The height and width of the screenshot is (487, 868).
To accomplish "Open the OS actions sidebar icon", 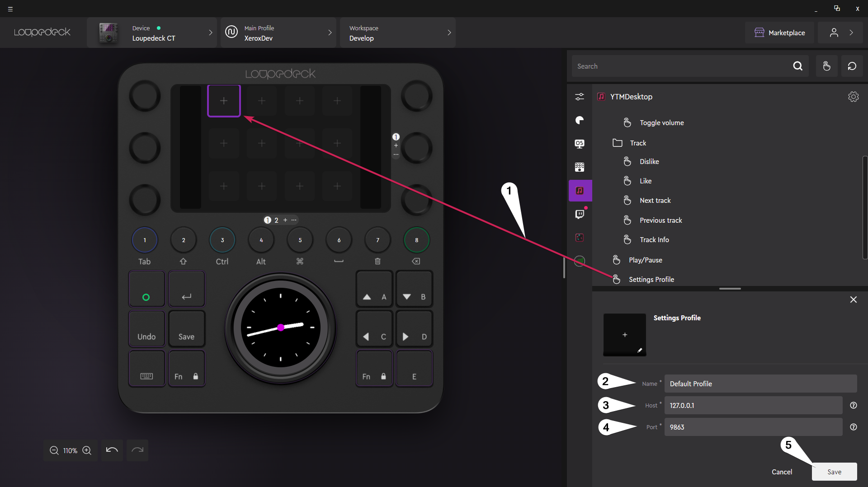I will 580,144.
